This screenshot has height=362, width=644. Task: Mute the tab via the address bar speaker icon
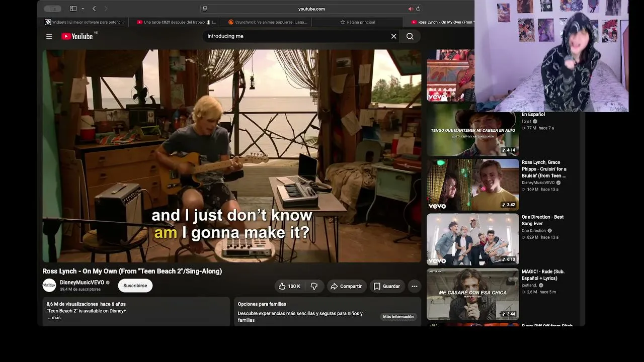pyautogui.click(x=411, y=9)
